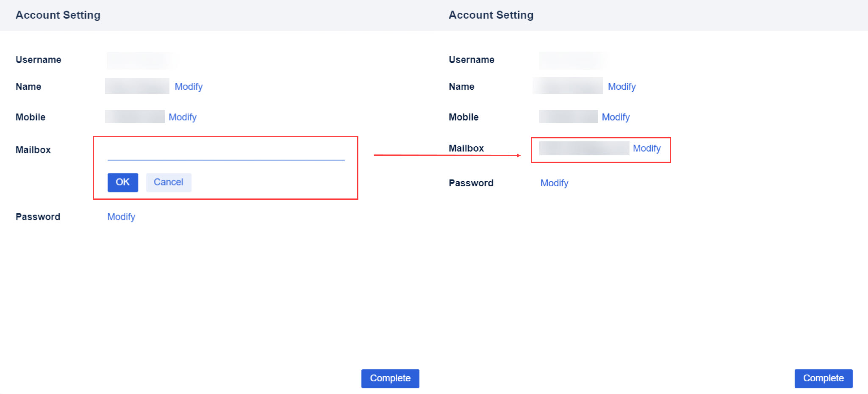Click Complete under the right panel
Image resolution: width=868 pixels, height=394 pixels.
(823, 378)
